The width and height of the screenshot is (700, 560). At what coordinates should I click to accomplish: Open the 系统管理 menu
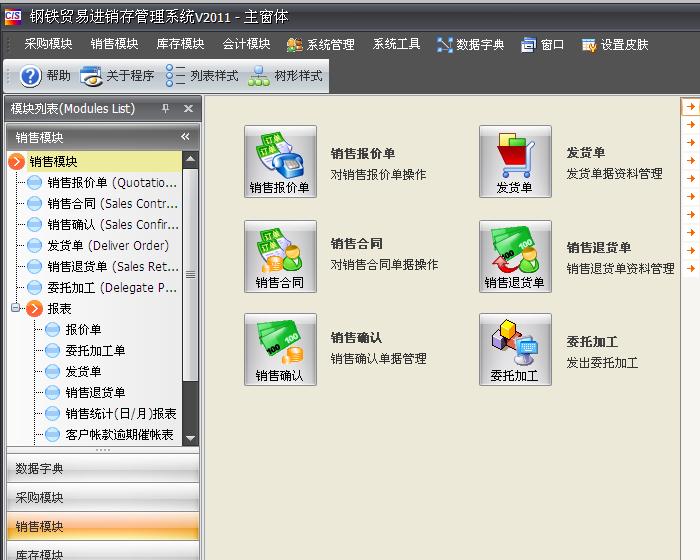[x=321, y=44]
